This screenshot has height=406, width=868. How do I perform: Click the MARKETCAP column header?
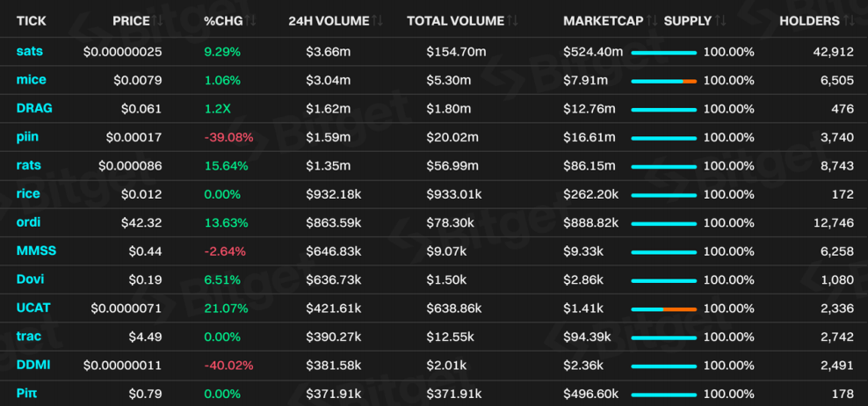point(603,20)
